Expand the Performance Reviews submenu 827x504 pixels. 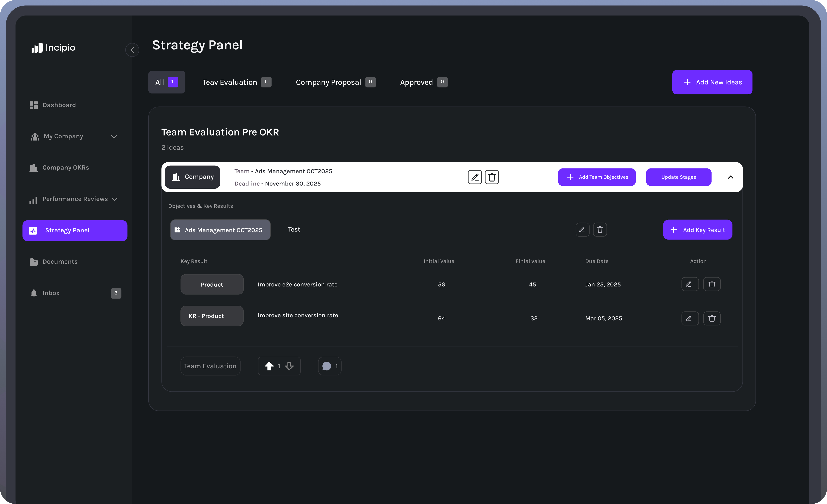tap(114, 199)
